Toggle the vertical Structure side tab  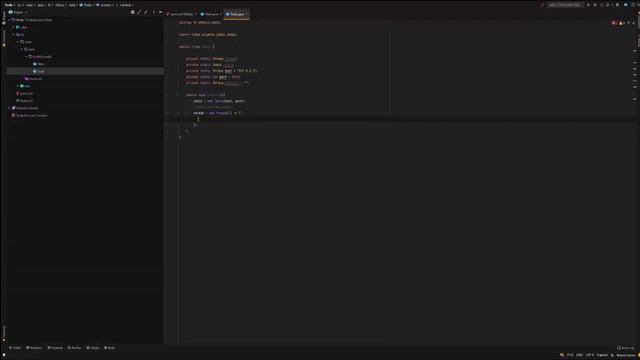[x=4, y=39]
